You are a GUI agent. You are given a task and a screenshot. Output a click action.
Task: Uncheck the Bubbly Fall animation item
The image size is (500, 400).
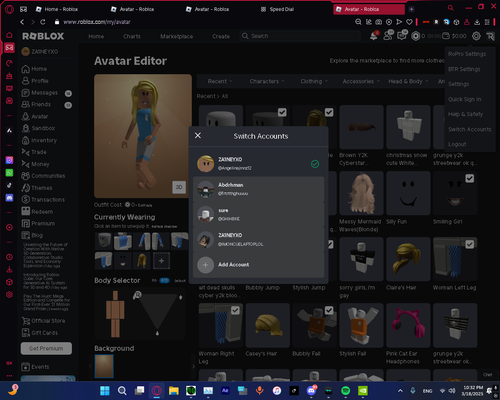329,310
